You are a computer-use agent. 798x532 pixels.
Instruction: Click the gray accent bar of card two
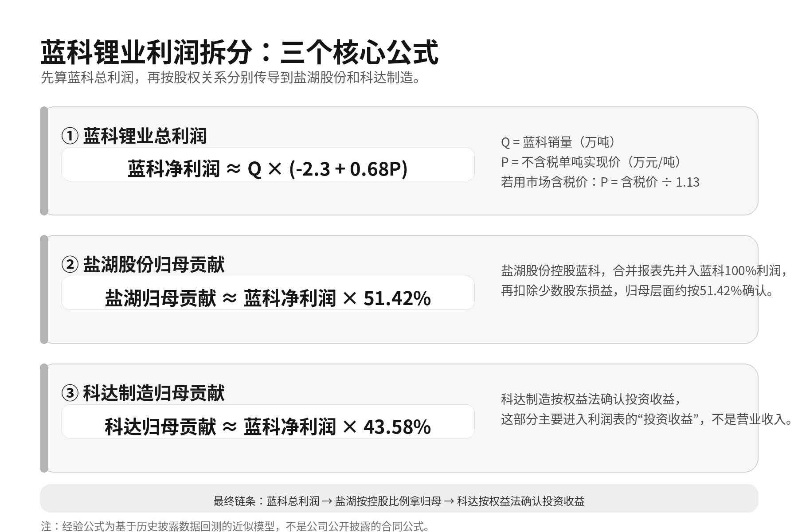coord(44,289)
